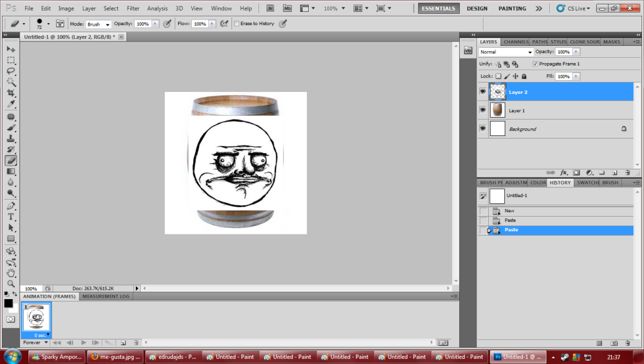Hide Layer 2 with its eye icon

point(482,92)
